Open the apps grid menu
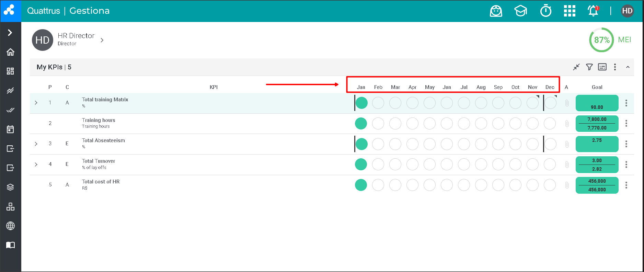The image size is (644, 272). 570,11
